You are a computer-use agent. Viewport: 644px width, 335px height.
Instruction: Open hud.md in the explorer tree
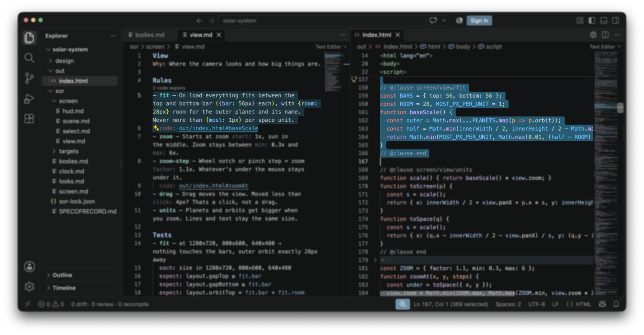tap(73, 111)
